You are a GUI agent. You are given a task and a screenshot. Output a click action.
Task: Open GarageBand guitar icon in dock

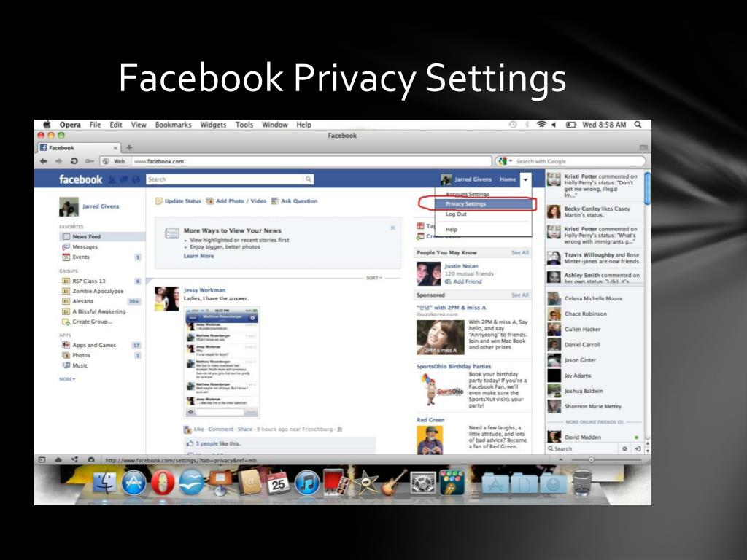point(393,482)
